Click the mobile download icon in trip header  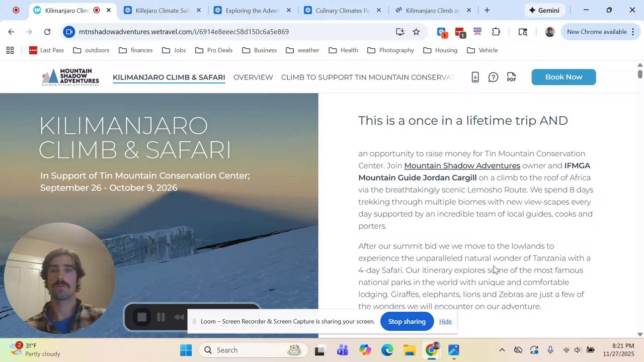(475, 77)
